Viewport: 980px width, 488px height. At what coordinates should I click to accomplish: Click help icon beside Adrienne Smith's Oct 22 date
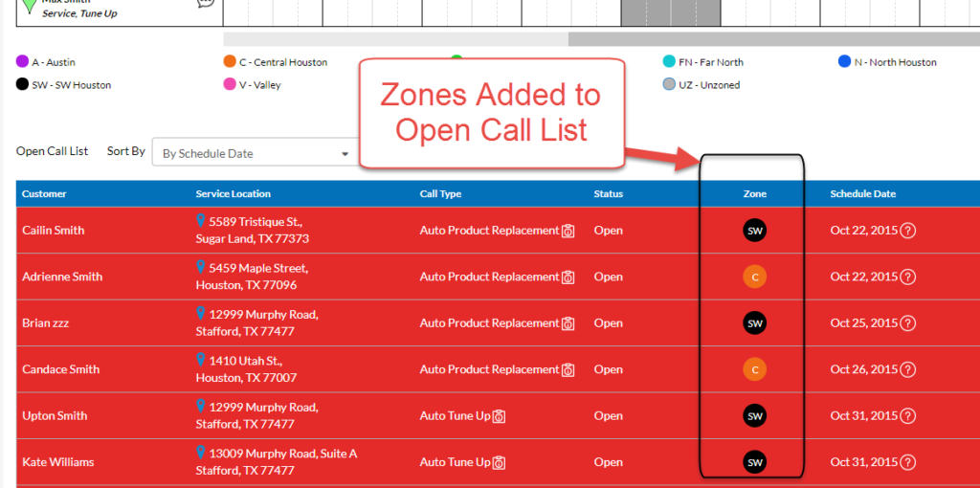coord(908,277)
